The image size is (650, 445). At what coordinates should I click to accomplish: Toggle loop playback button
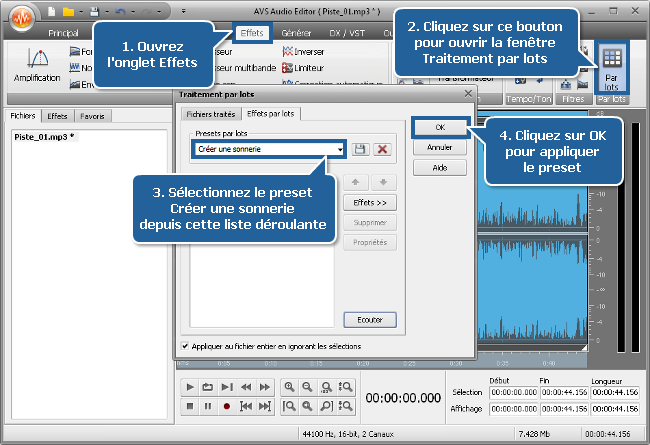207,387
